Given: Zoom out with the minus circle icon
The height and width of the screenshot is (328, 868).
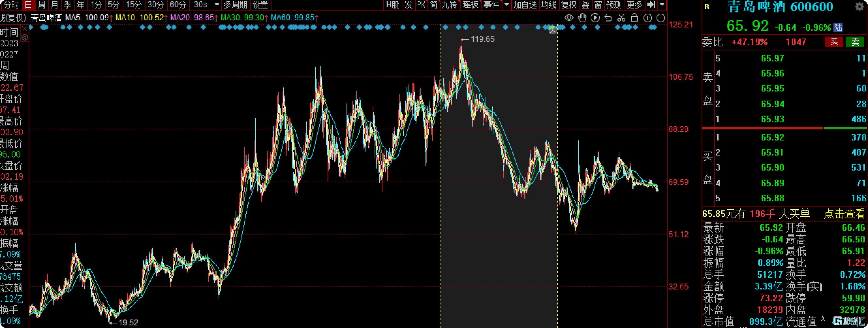Looking at the screenshot, I should [x=661, y=18].
